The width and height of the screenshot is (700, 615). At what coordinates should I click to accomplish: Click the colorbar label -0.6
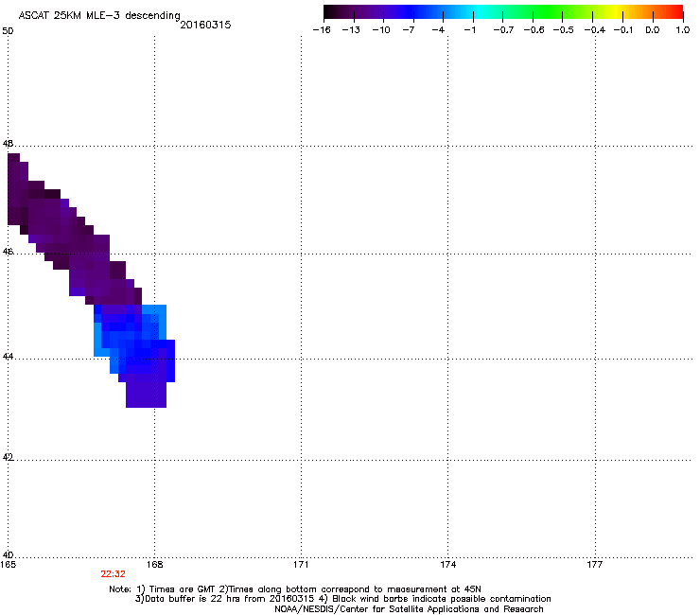tap(534, 30)
